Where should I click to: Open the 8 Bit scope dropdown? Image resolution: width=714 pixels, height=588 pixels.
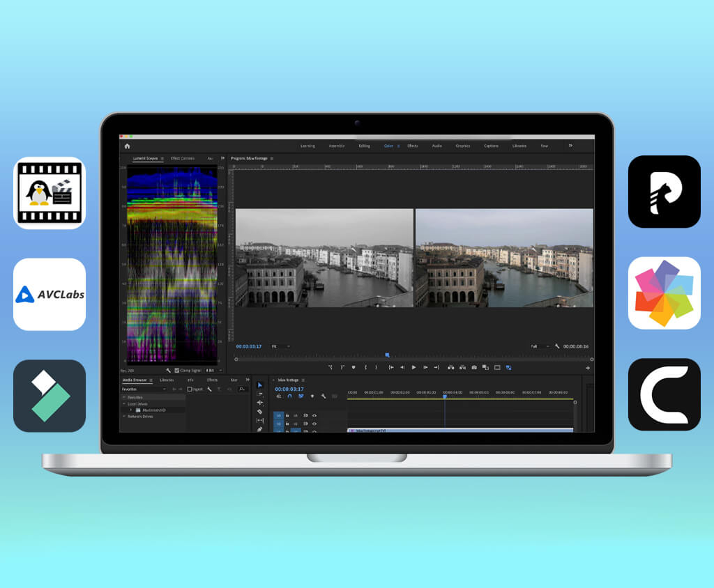(x=213, y=371)
